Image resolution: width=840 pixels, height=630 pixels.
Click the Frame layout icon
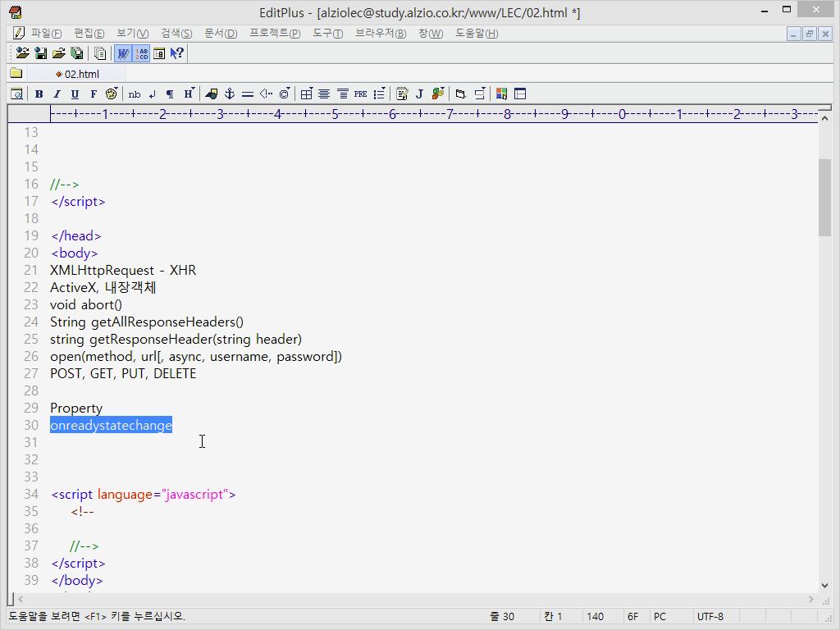(x=519, y=94)
